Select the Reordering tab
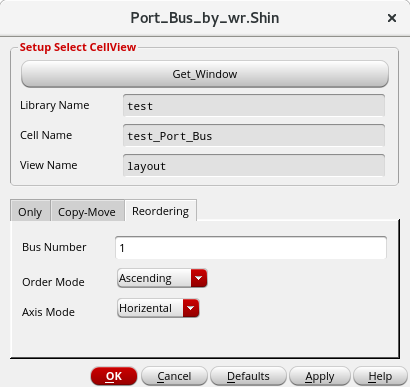This screenshot has height=387, width=410. click(161, 211)
